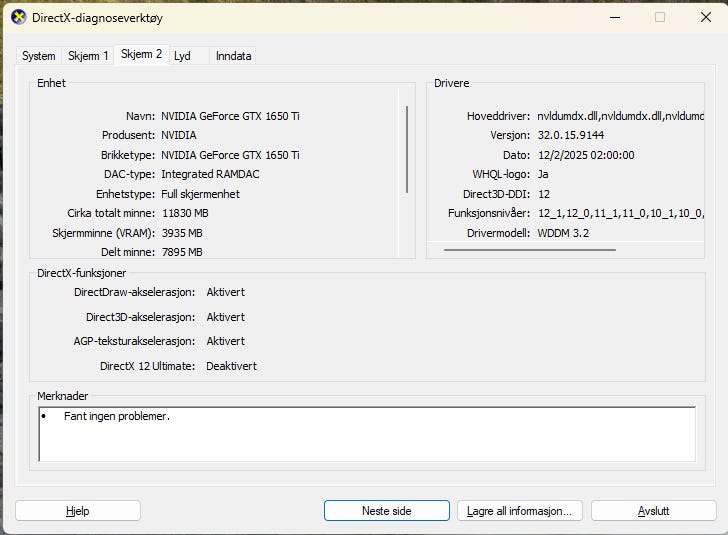Click the Direct3D-DDI value 12
The image size is (728, 535).
click(x=544, y=194)
